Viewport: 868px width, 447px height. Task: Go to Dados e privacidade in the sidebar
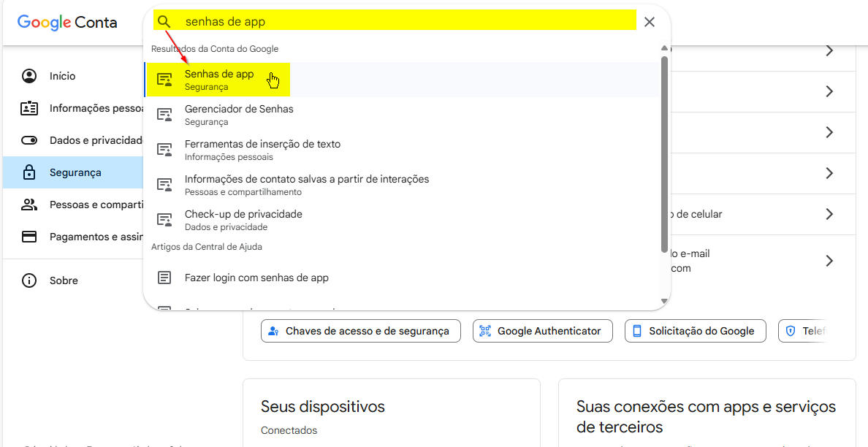pyautogui.click(x=73, y=140)
